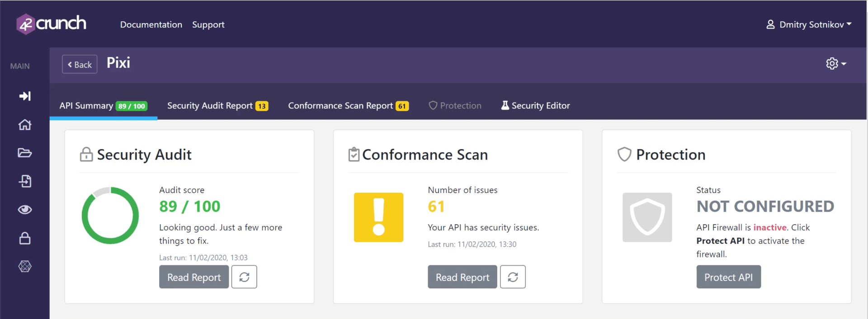Go to home via house icon
The width and height of the screenshot is (868, 319).
25,125
